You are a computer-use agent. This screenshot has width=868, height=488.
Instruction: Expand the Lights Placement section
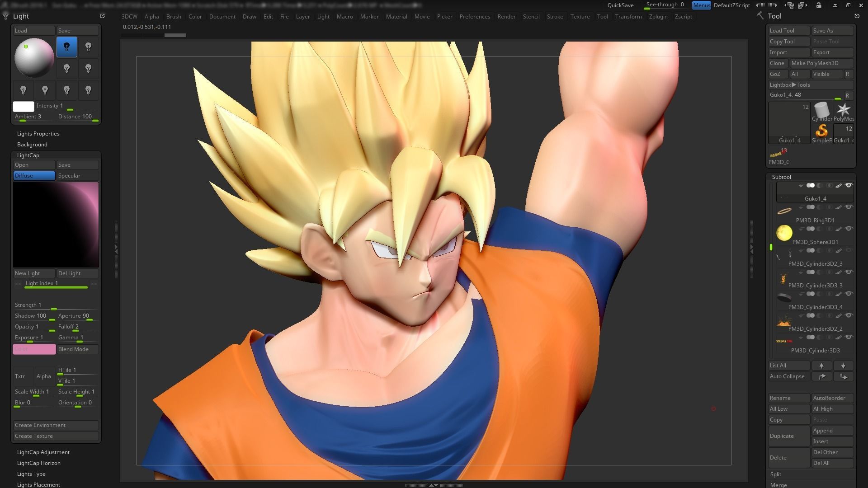point(38,484)
